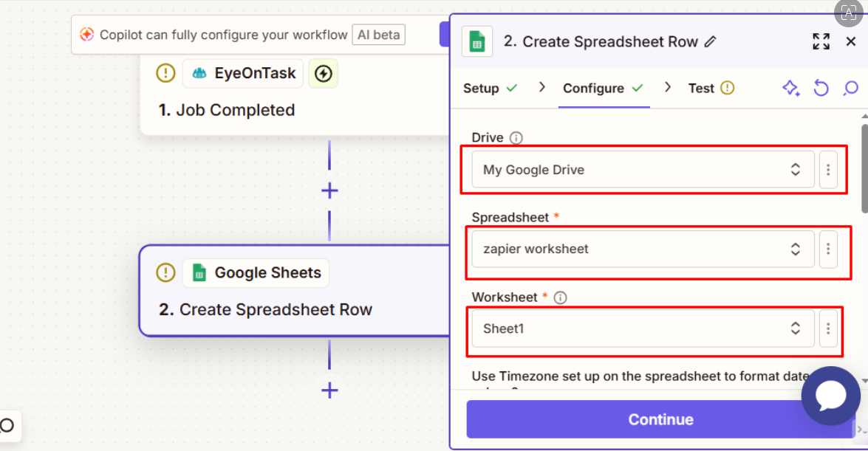Open the chat support bubble
Image resolution: width=868 pixels, height=451 pixels.
830,396
